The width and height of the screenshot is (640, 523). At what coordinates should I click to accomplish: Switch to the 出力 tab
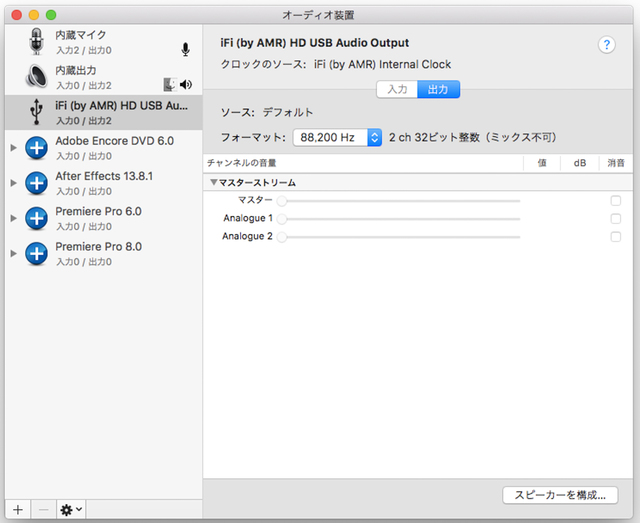438,89
